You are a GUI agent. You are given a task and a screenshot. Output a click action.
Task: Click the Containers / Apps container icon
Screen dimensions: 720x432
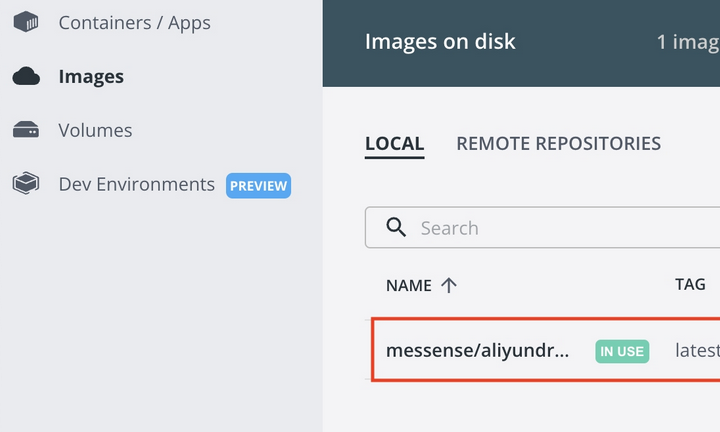26,22
